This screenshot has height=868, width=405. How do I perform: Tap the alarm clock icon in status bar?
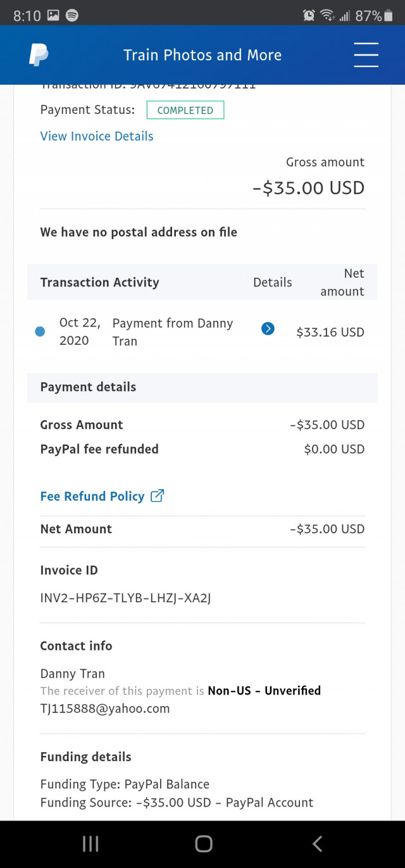[x=309, y=15]
